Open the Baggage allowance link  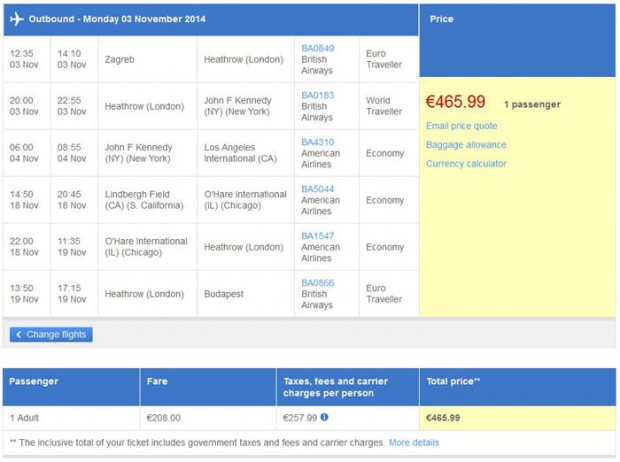(466, 145)
